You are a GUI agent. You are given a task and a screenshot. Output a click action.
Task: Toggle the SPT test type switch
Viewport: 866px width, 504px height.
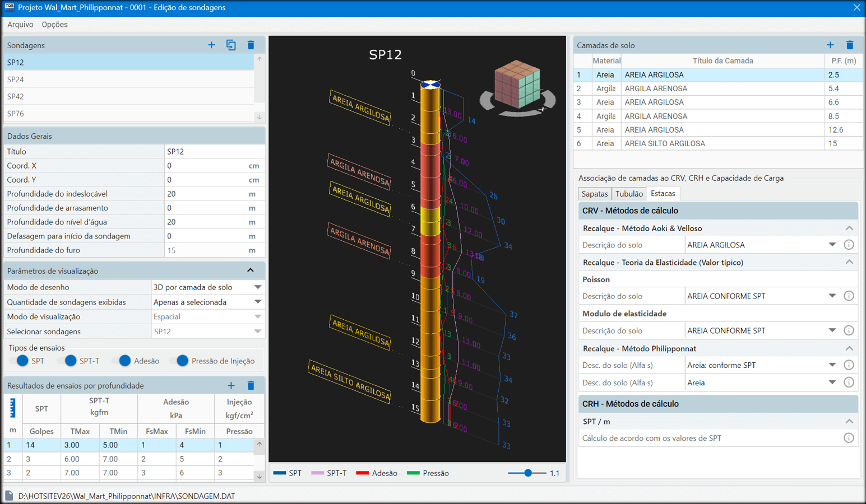coord(20,361)
